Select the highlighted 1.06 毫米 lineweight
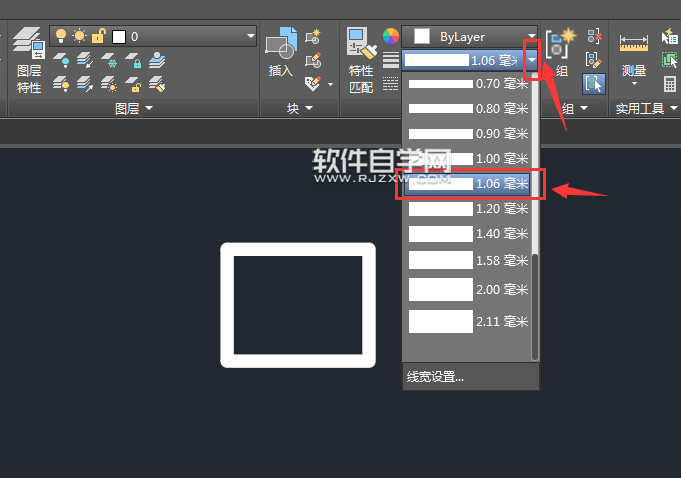This screenshot has width=681, height=478. (467, 184)
